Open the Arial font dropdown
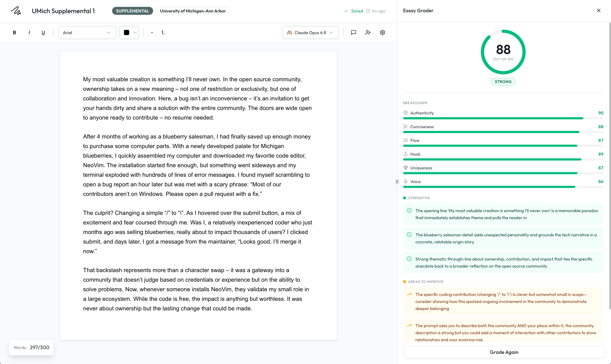The height and width of the screenshot is (364, 611). 87,33
